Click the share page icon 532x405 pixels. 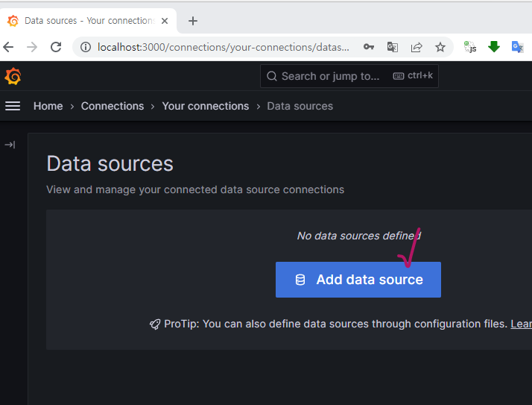(417, 47)
